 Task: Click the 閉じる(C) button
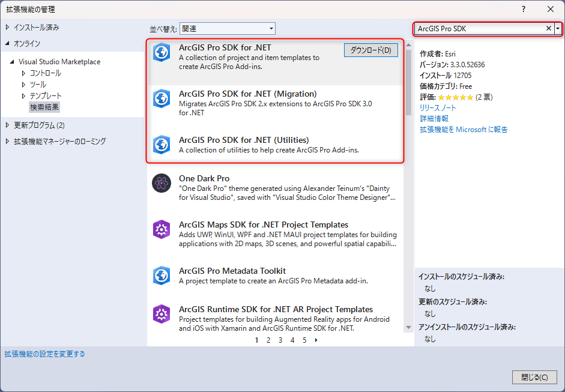[534, 377]
